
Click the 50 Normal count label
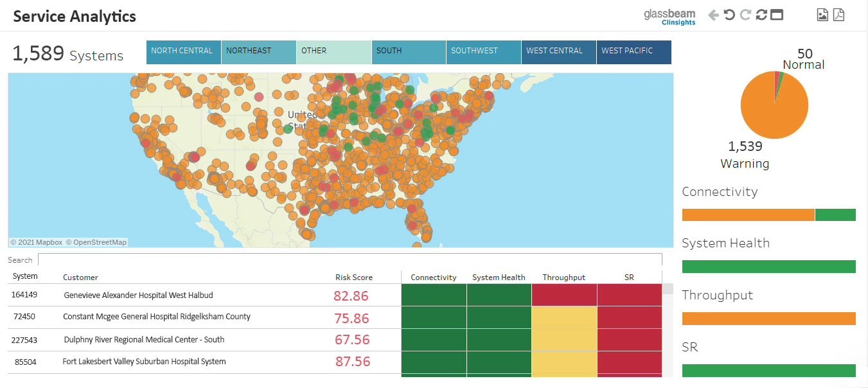[804, 58]
